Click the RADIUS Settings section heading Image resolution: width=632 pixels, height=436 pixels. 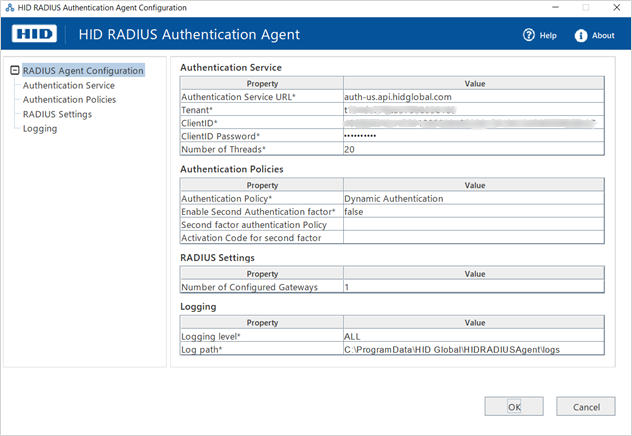(x=217, y=257)
